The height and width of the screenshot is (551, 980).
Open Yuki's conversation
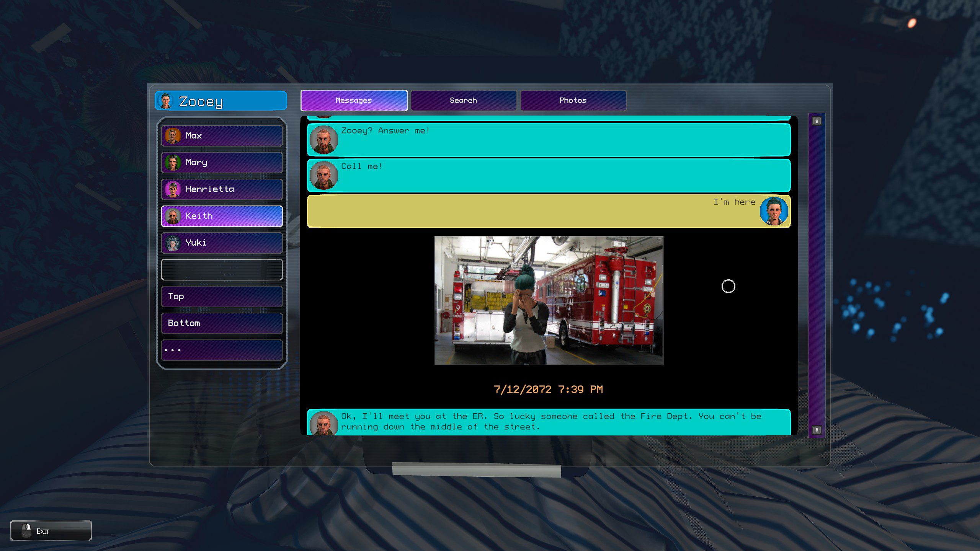coord(222,243)
